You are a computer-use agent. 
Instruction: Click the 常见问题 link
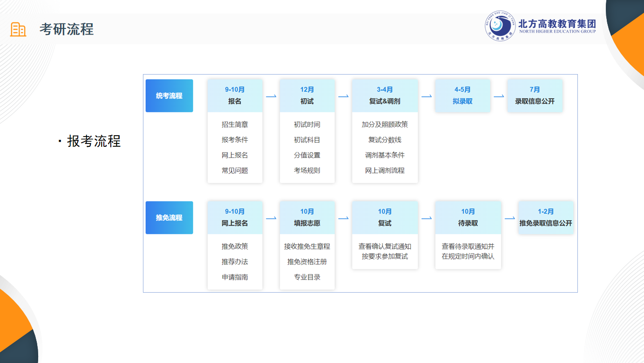[235, 171]
